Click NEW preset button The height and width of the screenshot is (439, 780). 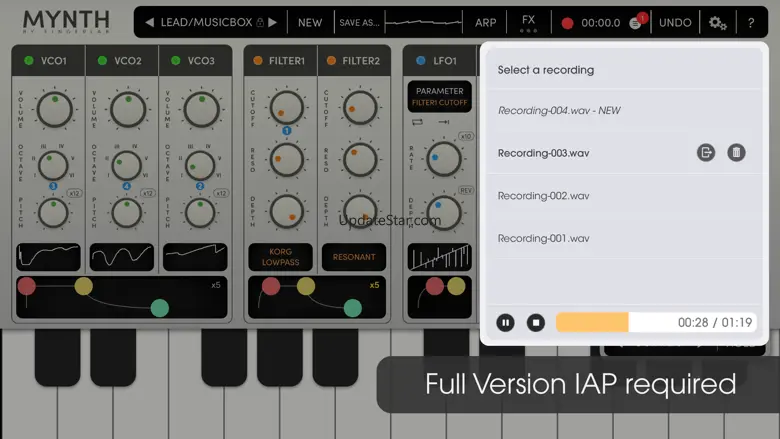point(310,23)
